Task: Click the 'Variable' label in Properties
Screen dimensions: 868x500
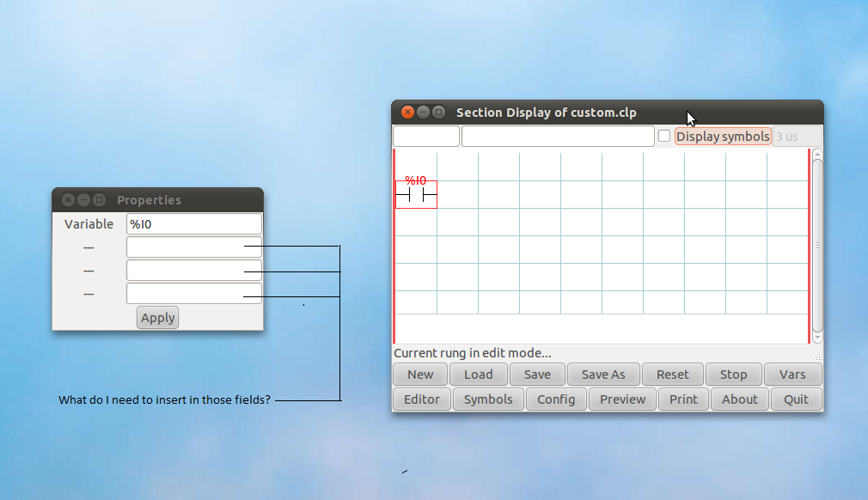Action: point(89,224)
